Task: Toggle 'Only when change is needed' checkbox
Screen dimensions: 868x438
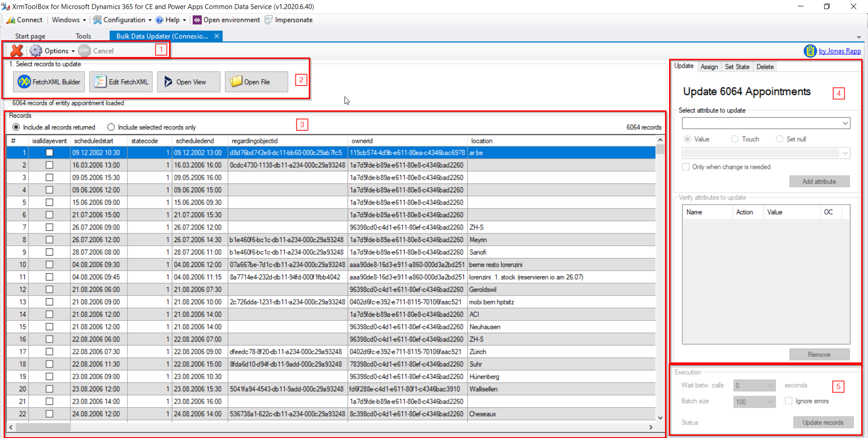Action: 686,167
